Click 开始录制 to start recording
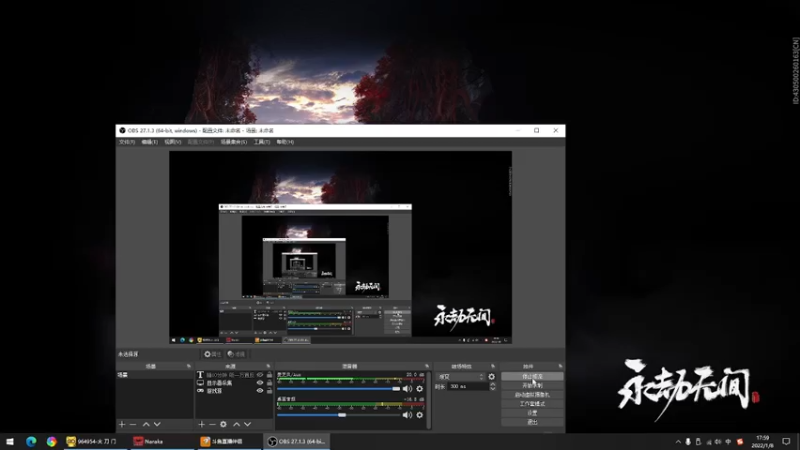 pos(532,386)
